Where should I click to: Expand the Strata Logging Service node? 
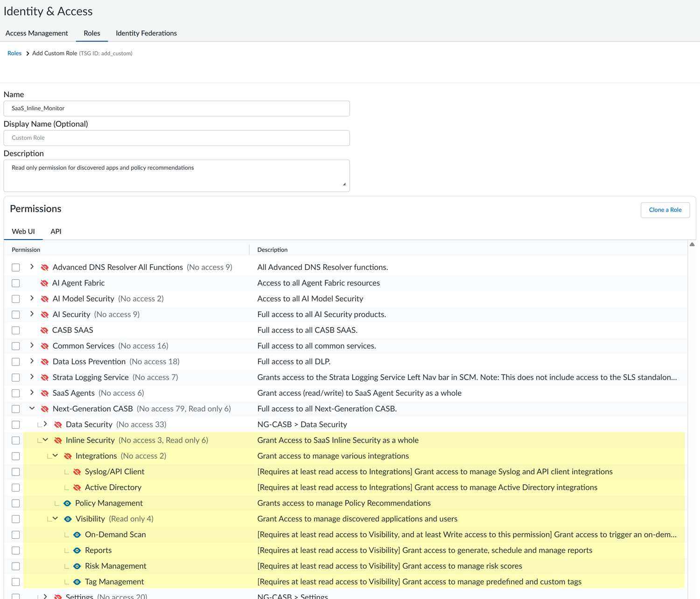click(x=32, y=377)
